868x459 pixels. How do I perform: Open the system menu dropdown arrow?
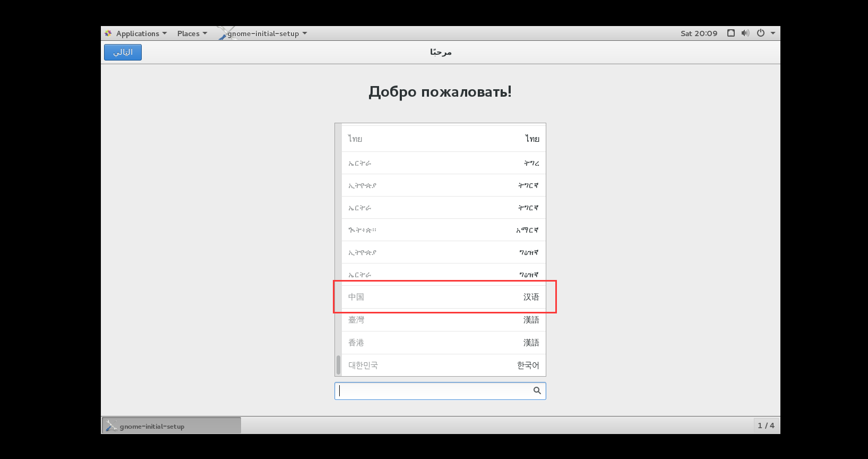tap(773, 33)
